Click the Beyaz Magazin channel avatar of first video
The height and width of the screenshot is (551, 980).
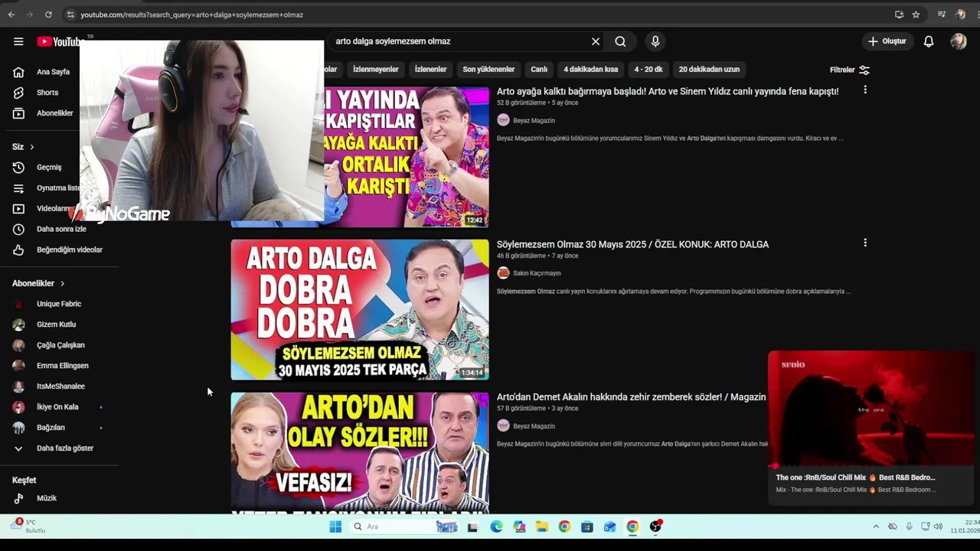(x=503, y=120)
